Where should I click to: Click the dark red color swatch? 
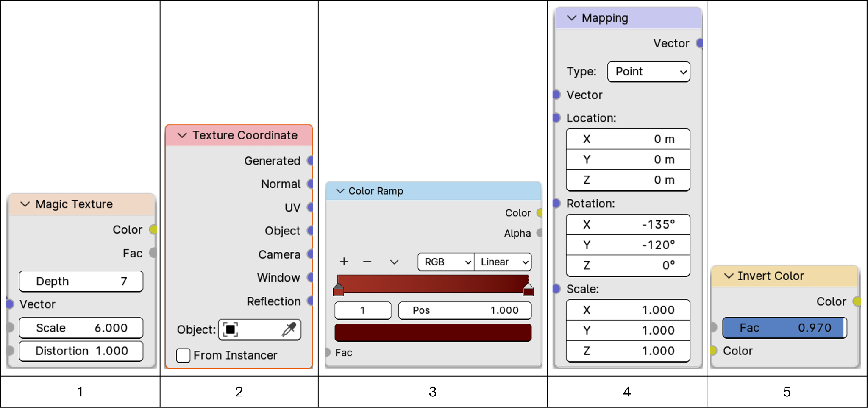[433, 333]
